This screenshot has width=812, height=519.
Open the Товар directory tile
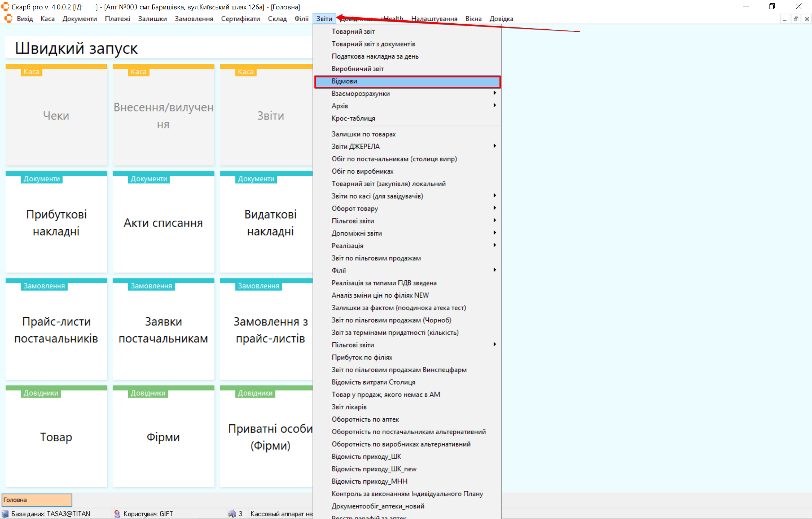click(56, 437)
